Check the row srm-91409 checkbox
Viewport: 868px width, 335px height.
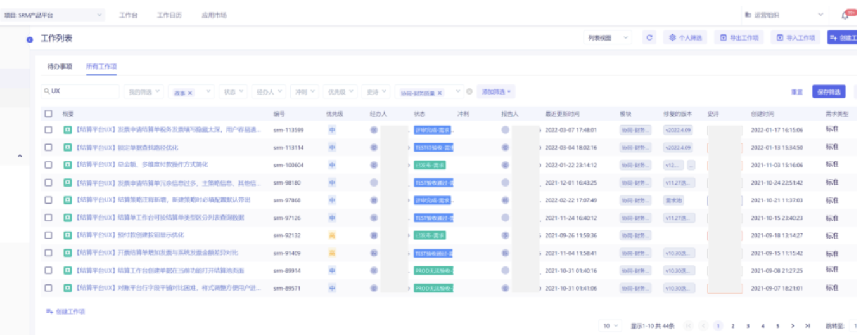point(49,253)
